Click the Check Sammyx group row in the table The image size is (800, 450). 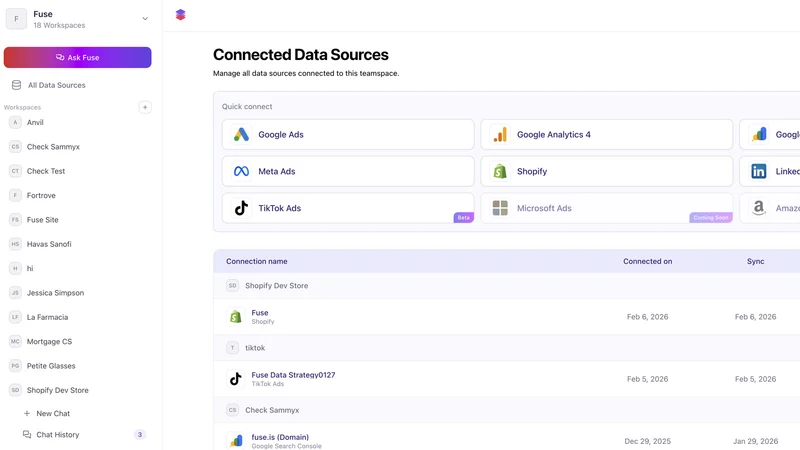tap(507, 410)
